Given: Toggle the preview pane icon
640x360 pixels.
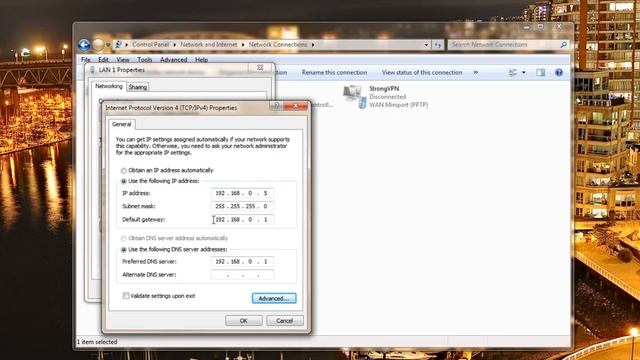Looking at the screenshot, I should tap(540, 73).
